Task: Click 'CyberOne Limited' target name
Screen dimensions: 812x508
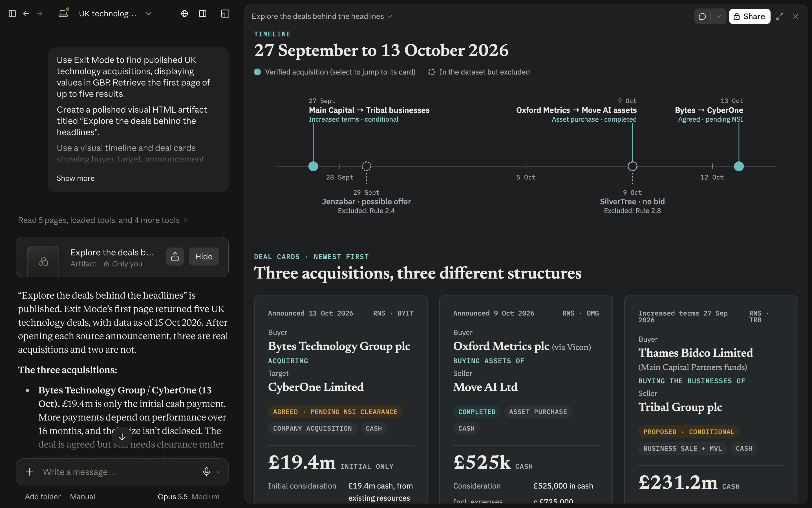Action: tap(316, 387)
